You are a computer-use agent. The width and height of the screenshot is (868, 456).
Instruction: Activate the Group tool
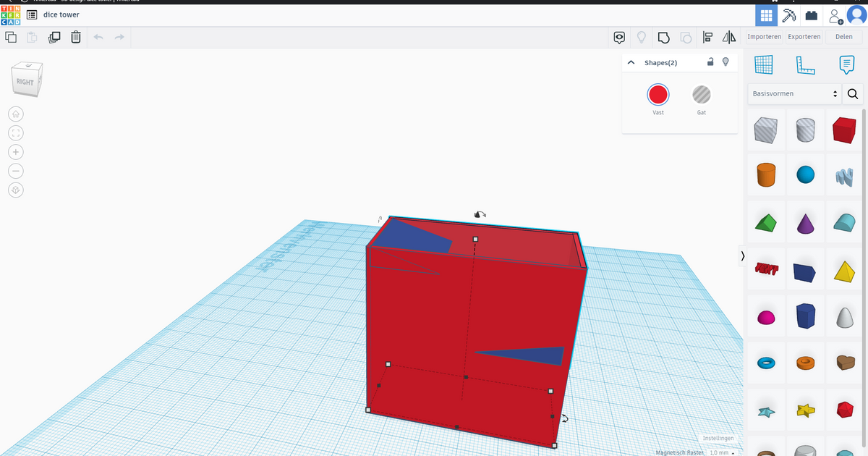(663, 37)
